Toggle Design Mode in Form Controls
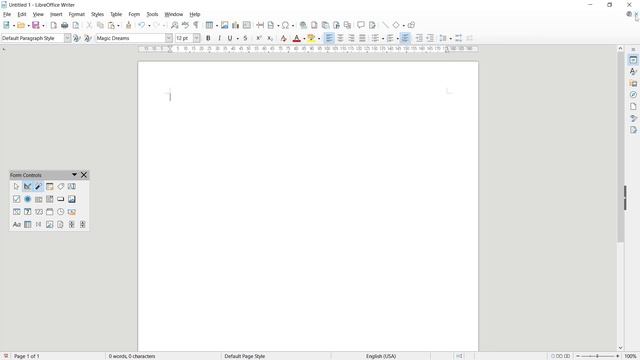640x360 pixels. [27, 187]
